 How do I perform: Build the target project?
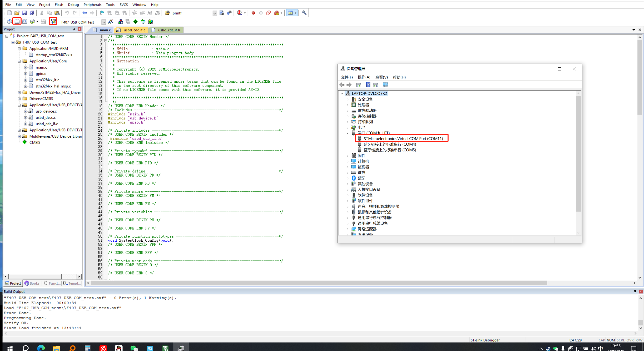pos(17,21)
